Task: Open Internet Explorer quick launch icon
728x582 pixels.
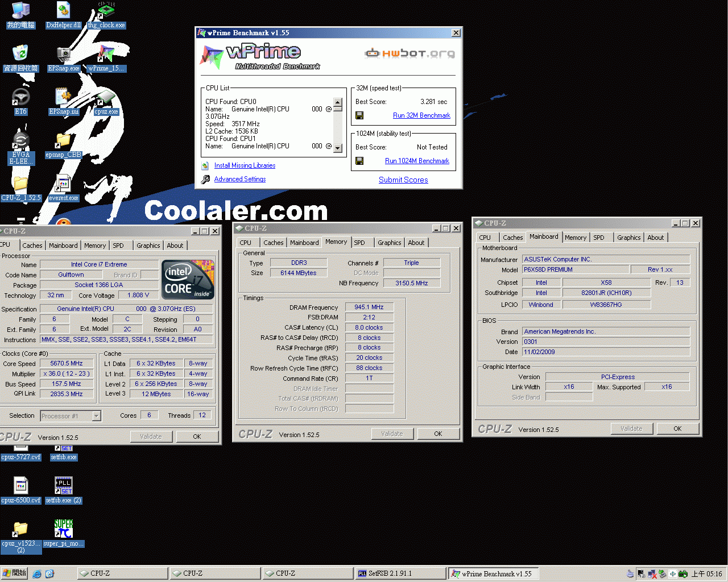Action: [37, 574]
